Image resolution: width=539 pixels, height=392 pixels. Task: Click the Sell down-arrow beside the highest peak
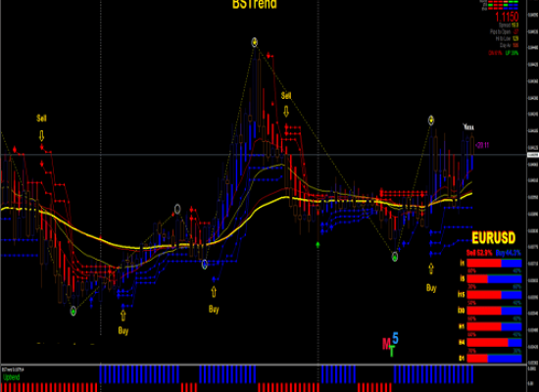286,112
